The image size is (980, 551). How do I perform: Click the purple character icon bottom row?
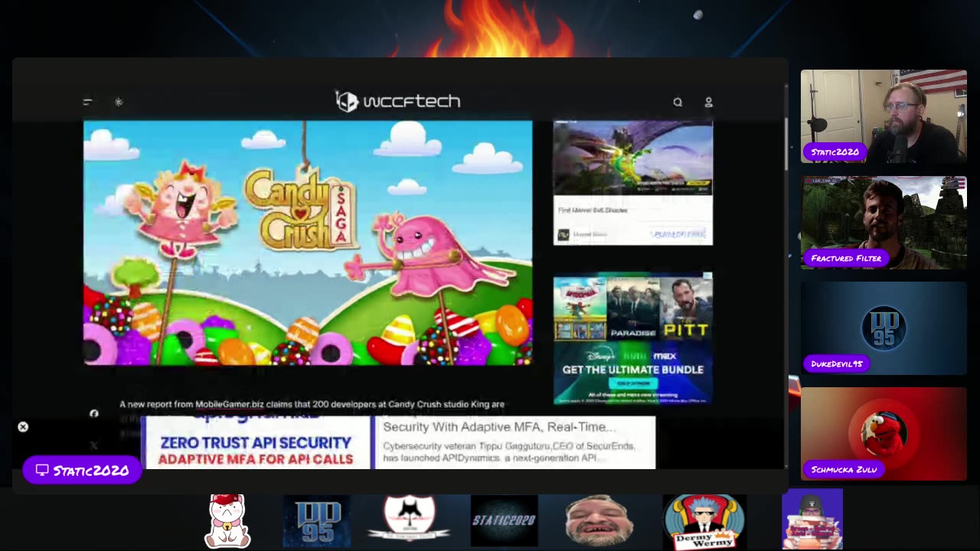point(812,520)
